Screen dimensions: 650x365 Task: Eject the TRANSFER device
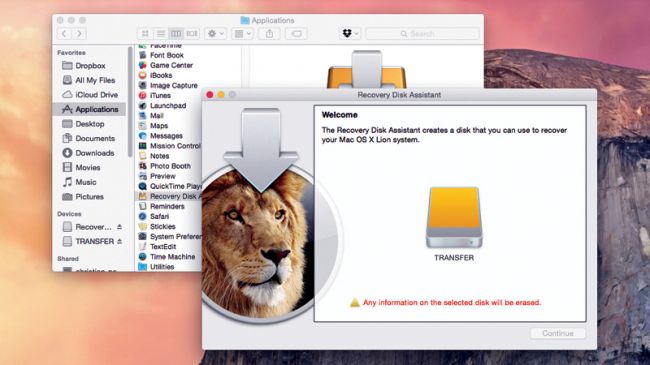click(x=119, y=241)
